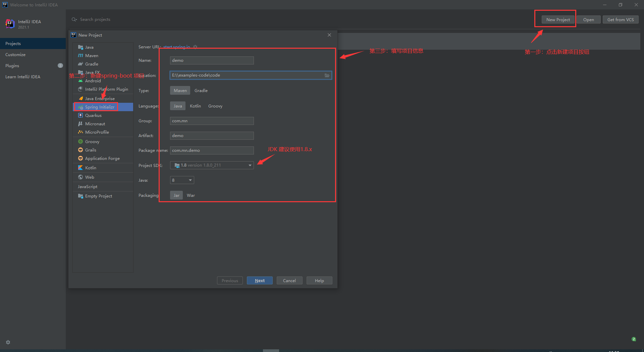Select the Java project type icon
Image resolution: width=644 pixels, height=352 pixels.
(x=80, y=47)
